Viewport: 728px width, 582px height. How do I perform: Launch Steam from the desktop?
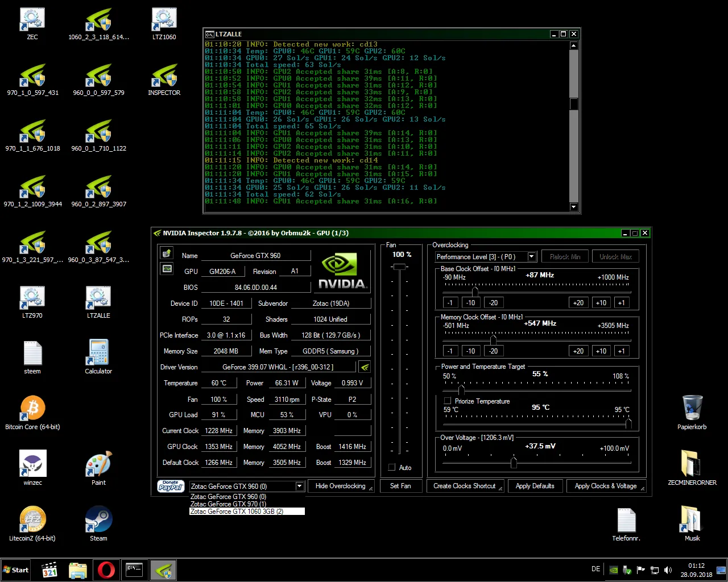coord(98,525)
